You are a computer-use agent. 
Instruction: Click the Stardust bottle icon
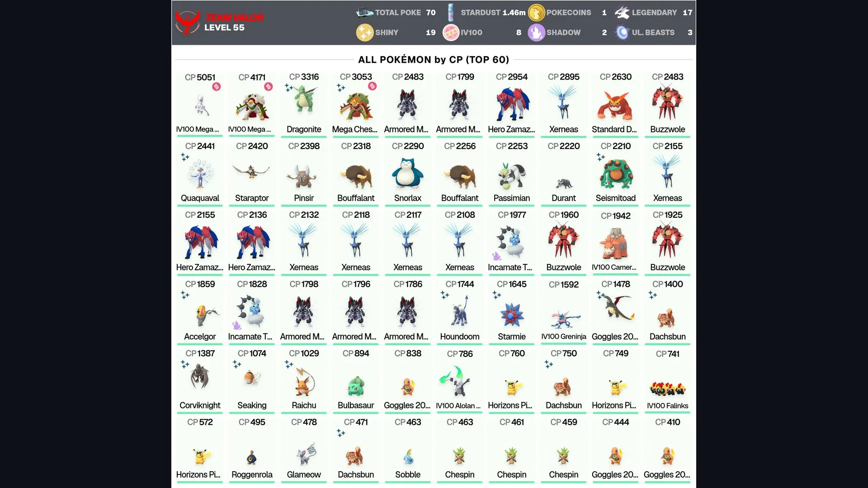451,13
